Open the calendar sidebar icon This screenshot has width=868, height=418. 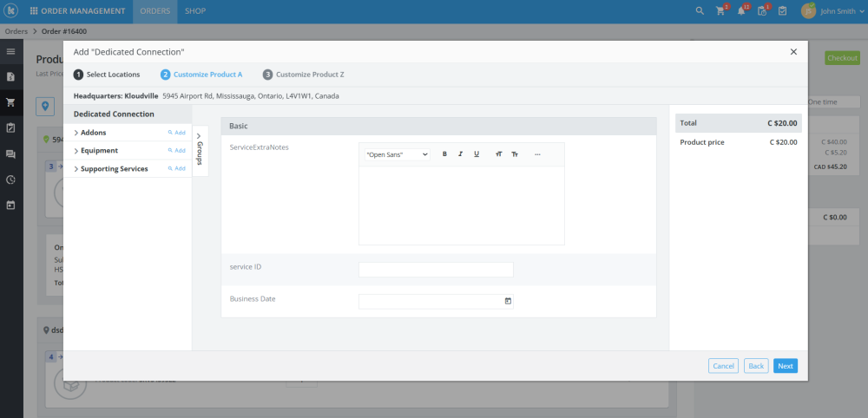pyautogui.click(x=10, y=206)
